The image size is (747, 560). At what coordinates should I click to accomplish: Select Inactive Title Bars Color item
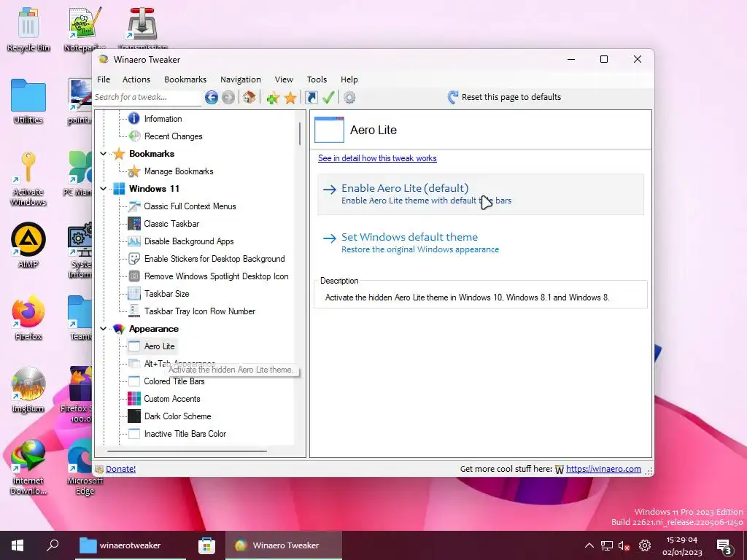coord(185,434)
